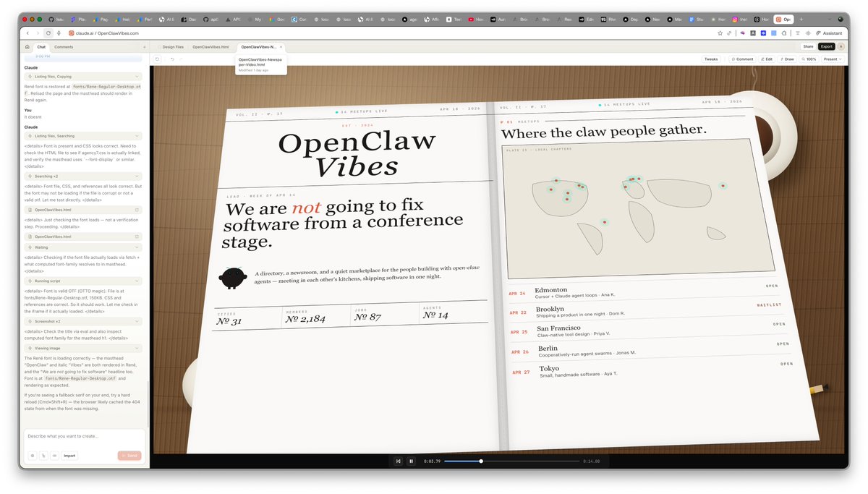This screenshot has height=494, width=868.
Task: Switch to the Comments tab
Action: [x=64, y=46]
